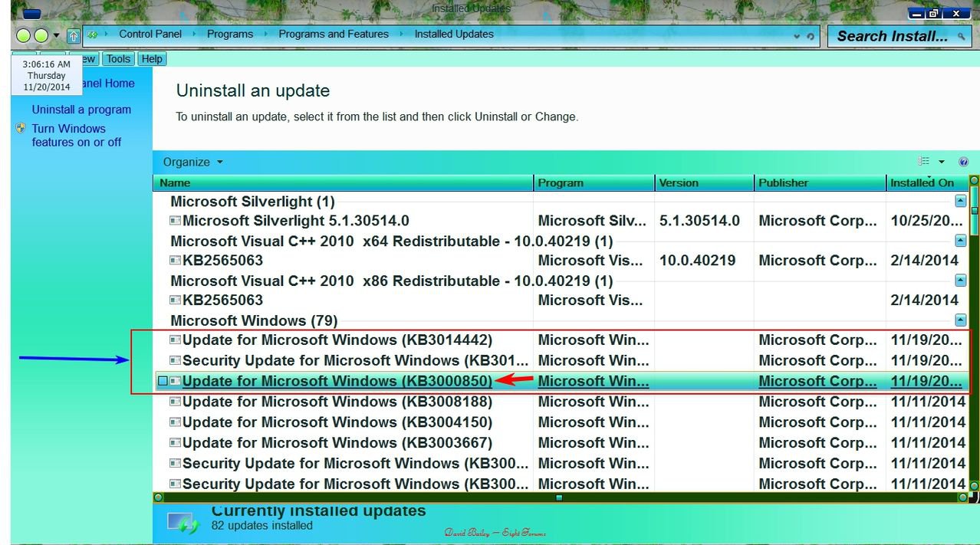Go to Programs in the breadcrumb
980x545 pixels.
pyautogui.click(x=230, y=34)
